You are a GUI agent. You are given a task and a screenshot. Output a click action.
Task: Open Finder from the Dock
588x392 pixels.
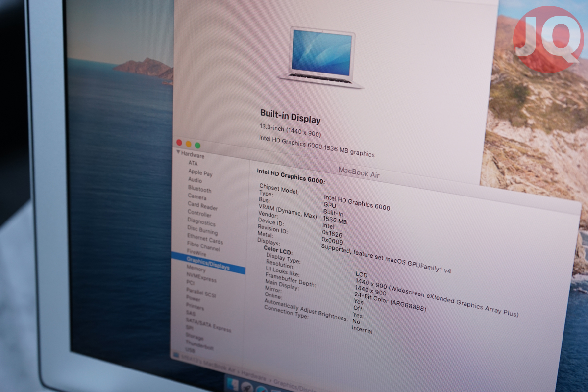233,384
